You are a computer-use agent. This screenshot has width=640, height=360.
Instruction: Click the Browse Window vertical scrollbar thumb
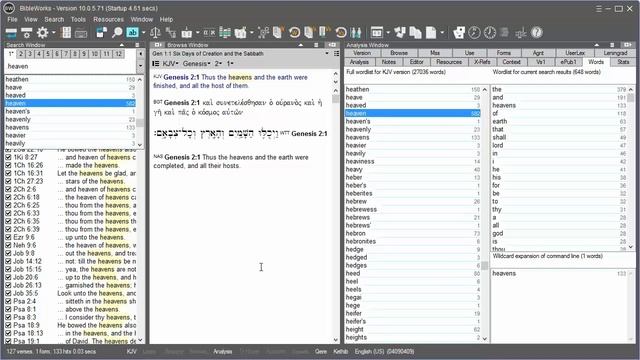click(x=336, y=99)
